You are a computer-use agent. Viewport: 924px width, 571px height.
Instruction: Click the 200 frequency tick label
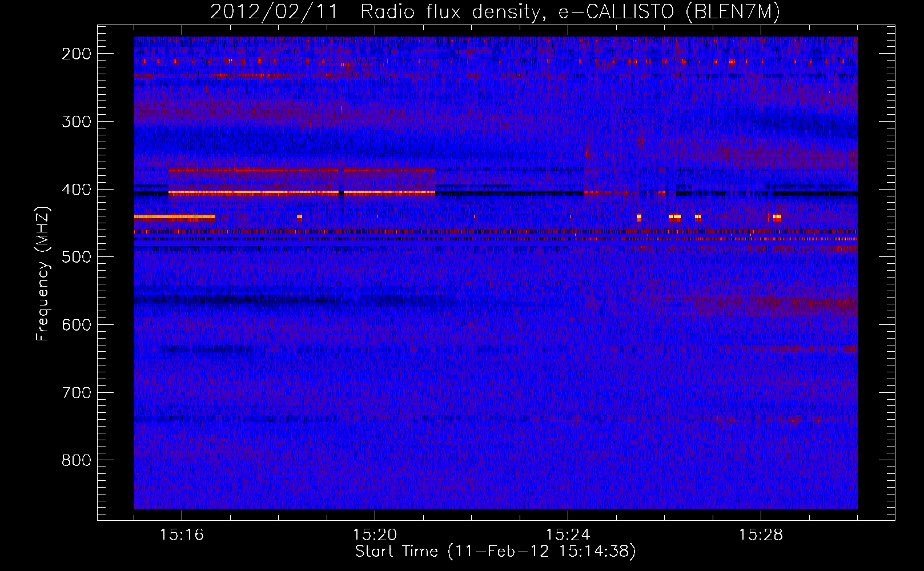pyautogui.click(x=77, y=54)
